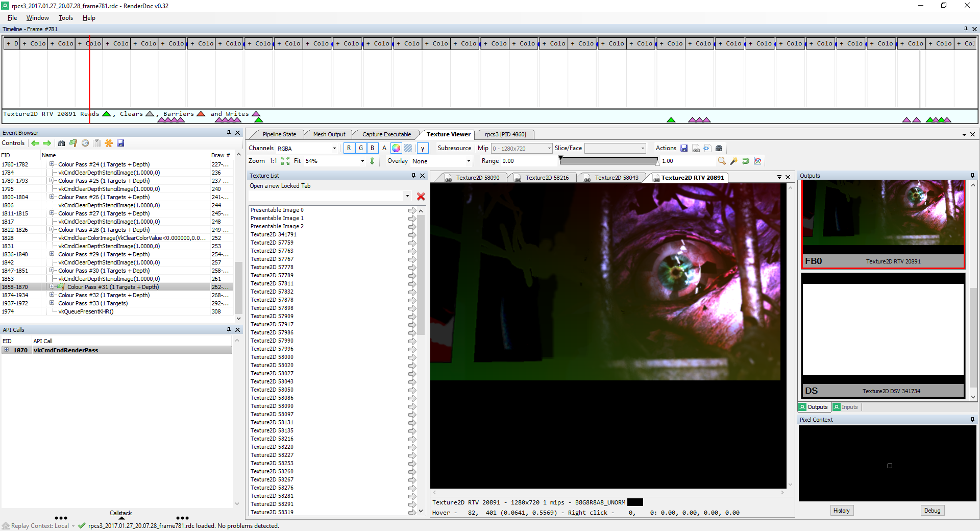980x531 pixels.
Task: Switch to the Pipeline State tab
Action: (x=279, y=135)
